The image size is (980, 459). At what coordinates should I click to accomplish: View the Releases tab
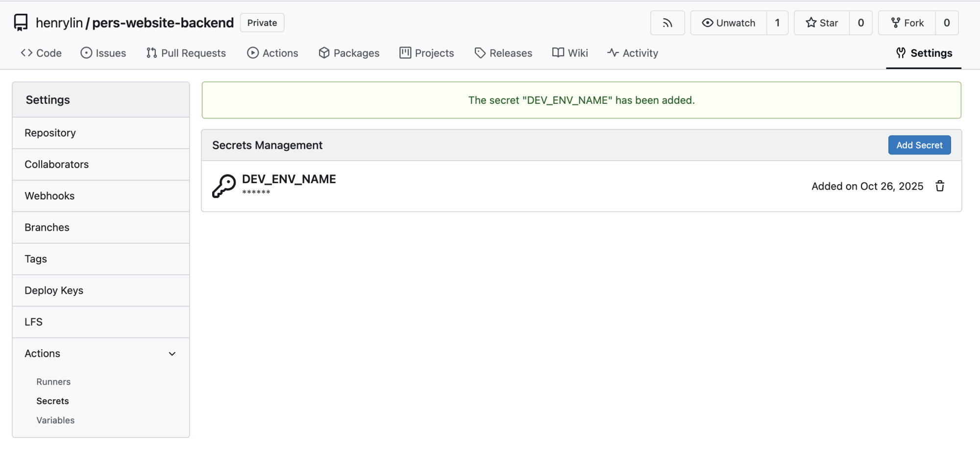503,53
